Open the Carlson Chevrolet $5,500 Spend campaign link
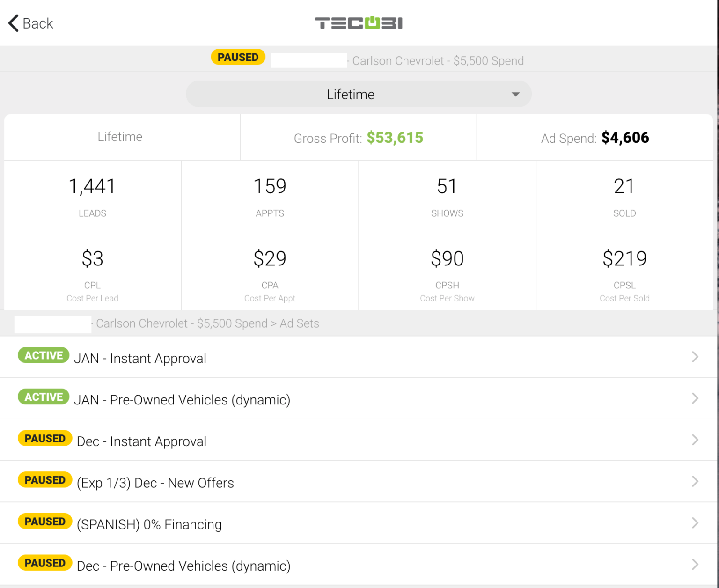This screenshot has height=588, width=719. tap(438, 60)
